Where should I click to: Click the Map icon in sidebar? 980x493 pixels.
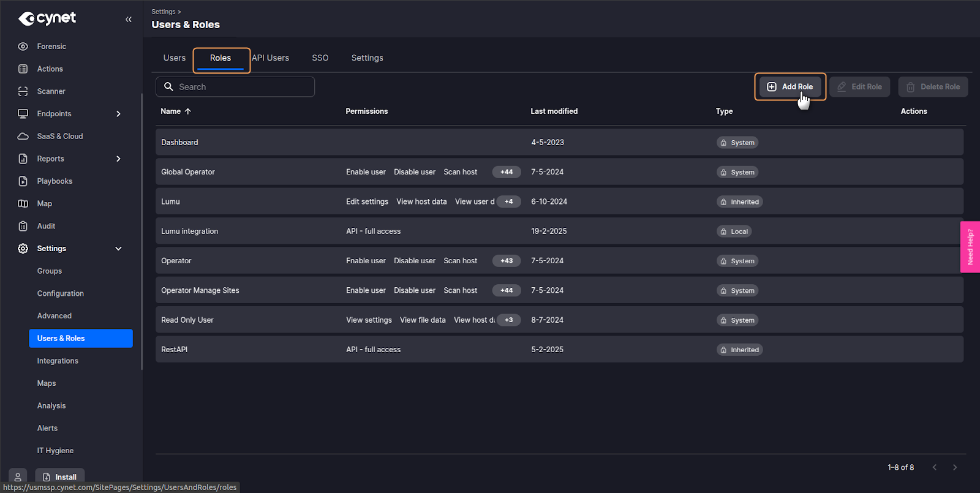coord(23,203)
